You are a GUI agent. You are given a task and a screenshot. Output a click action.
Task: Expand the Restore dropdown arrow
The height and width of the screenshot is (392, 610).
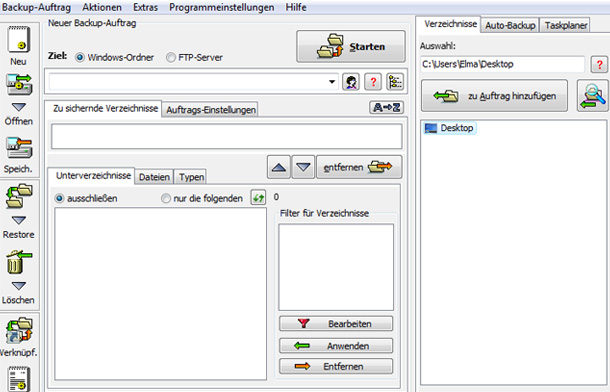19,220
